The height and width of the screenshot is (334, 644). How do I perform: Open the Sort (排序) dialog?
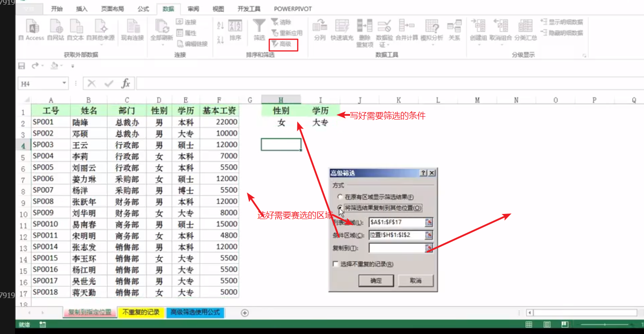[236, 30]
